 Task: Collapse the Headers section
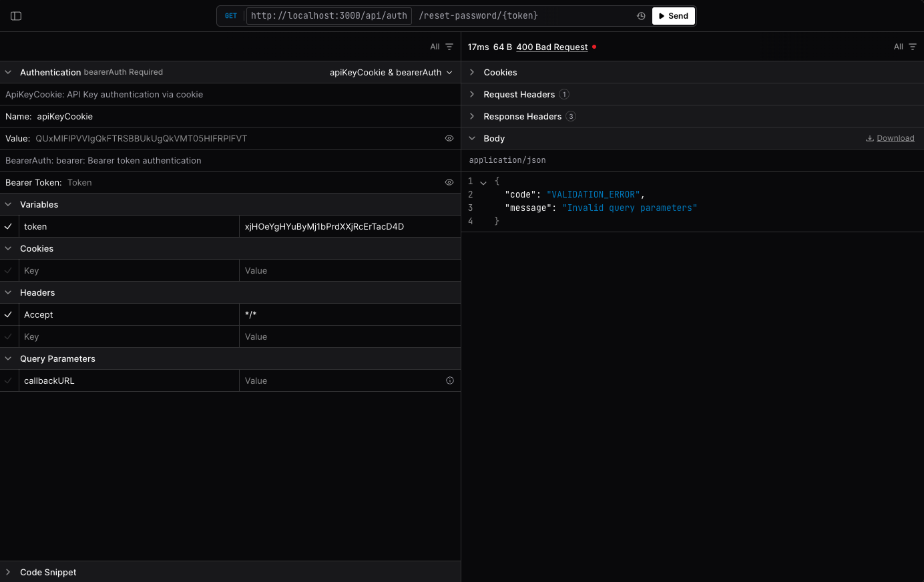(8, 292)
